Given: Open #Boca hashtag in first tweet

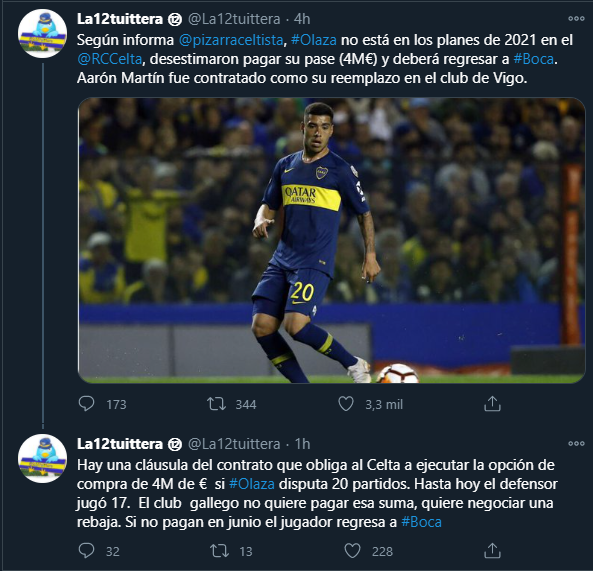Looking at the screenshot, I should (x=534, y=59).
